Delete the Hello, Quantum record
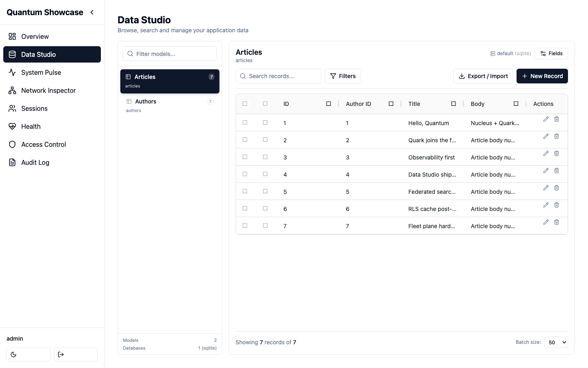Screen dimensions: 588x368 [557, 119]
